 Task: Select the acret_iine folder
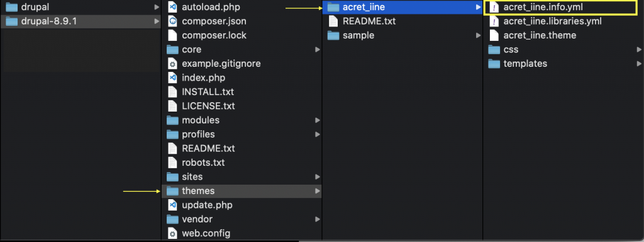point(402,7)
